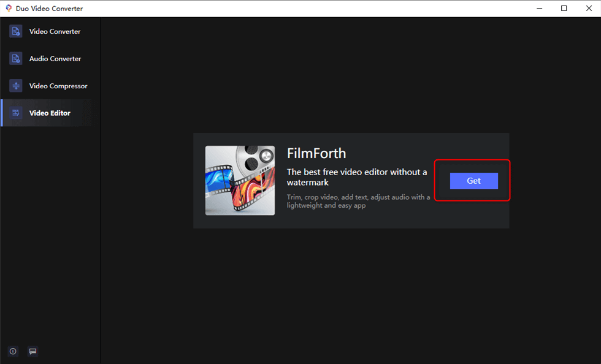Image resolution: width=601 pixels, height=364 pixels.
Task: Open the about info icon
Action: pyautogui.click(x=13, y=351)
